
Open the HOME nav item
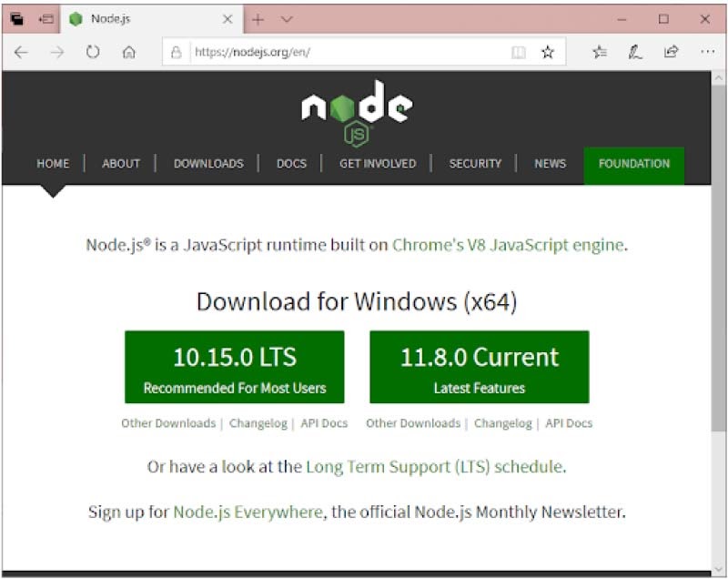[53, 164]
